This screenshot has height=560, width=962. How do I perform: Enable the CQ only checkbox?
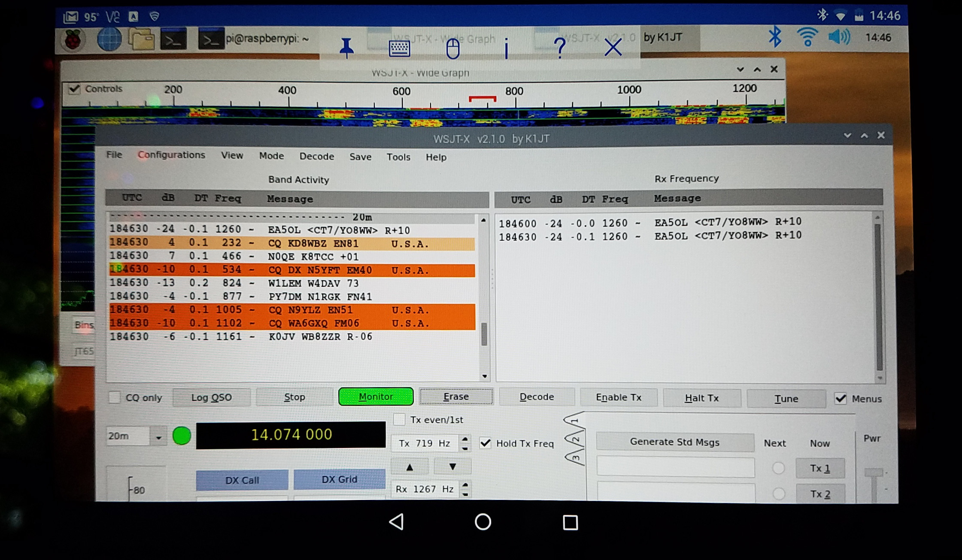tap(115, 397)
